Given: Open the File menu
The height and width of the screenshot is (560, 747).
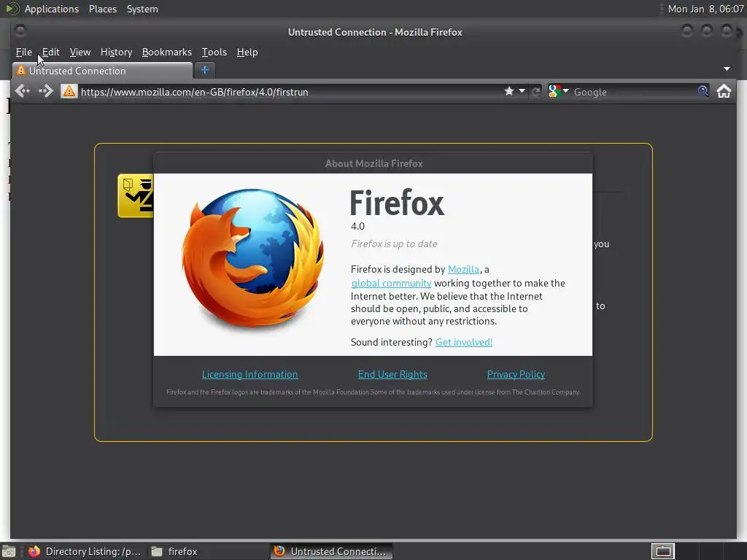Looking at the screenshot, I should (24, 52).
